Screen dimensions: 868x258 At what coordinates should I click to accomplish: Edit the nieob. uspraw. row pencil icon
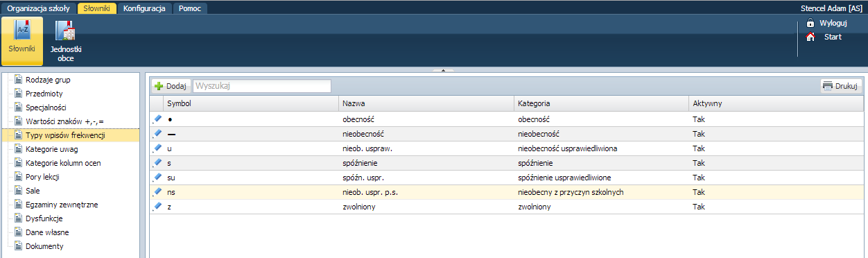click(x=157, y=148)
